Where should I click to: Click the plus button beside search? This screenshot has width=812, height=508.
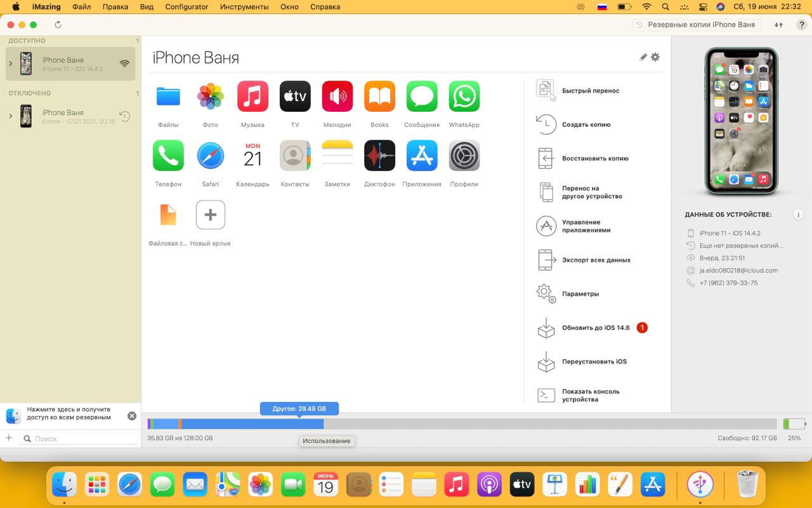(x=9, y=438)
